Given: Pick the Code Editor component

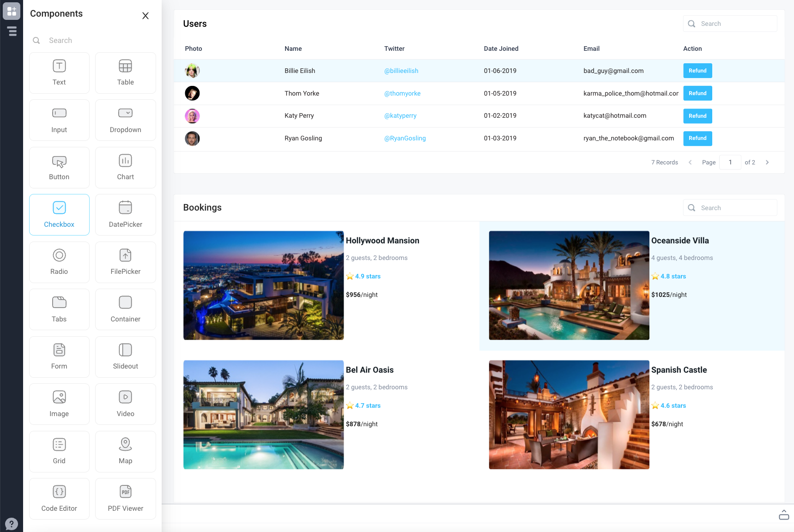Looking at the screenshot, I should pyautogui.click(x=59, y=498).
